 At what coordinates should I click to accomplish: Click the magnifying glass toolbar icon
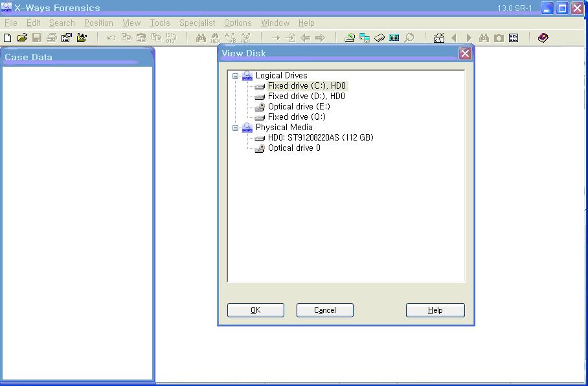[409, 38]
